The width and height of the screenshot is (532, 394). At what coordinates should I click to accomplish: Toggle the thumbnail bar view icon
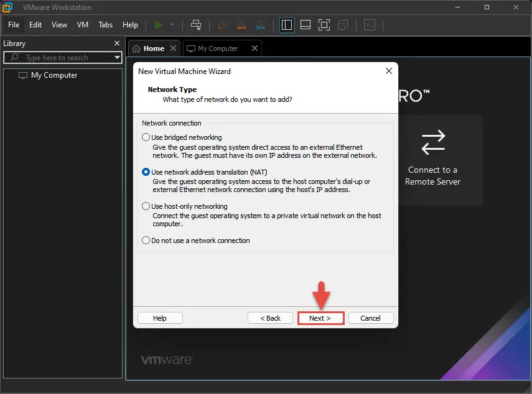click(x=306, y=25)
